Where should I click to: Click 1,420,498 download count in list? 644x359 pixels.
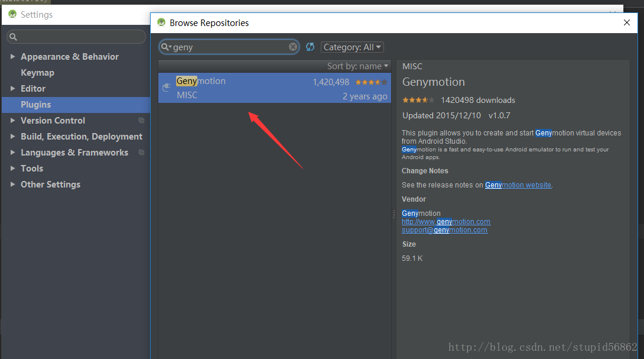coord(331,82)
